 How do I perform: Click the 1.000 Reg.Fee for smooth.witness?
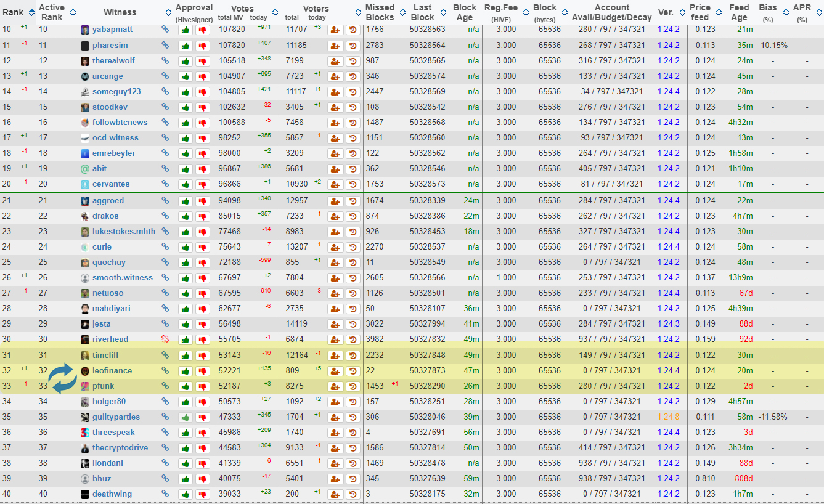pos(506,278)
